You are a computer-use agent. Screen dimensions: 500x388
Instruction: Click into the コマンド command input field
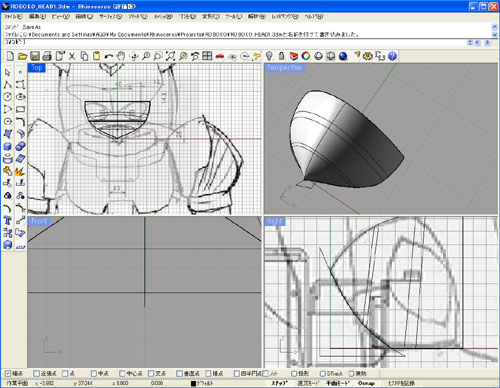tap(245, 42)
